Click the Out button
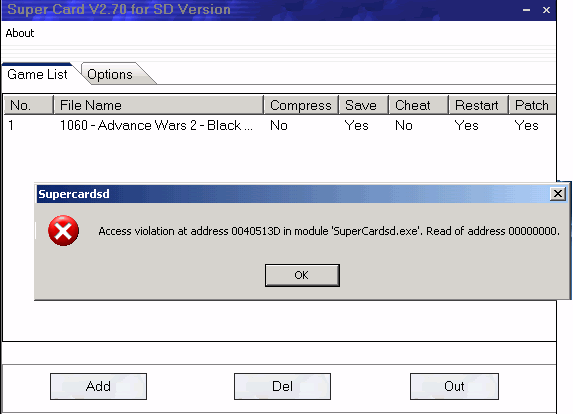This screenshot has width=573, height=414. pyautogui.click(x=454, y=386)
